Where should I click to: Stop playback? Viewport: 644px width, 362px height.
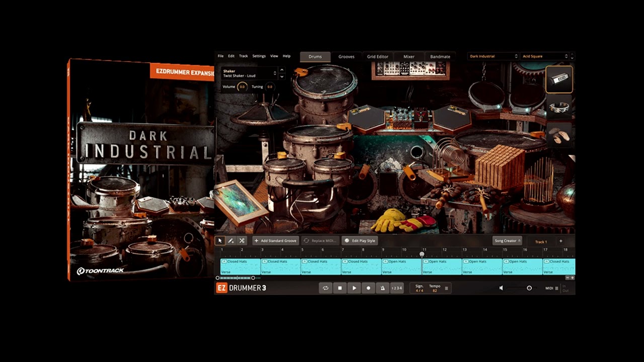point(340,288)
